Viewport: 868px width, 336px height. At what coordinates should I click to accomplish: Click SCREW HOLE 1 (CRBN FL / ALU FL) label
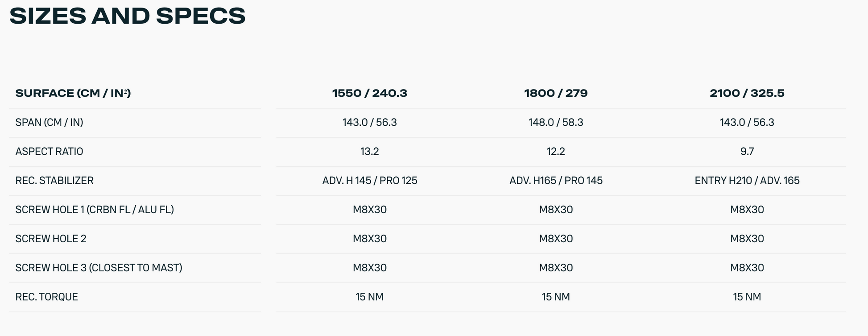(x=95, y=210)
